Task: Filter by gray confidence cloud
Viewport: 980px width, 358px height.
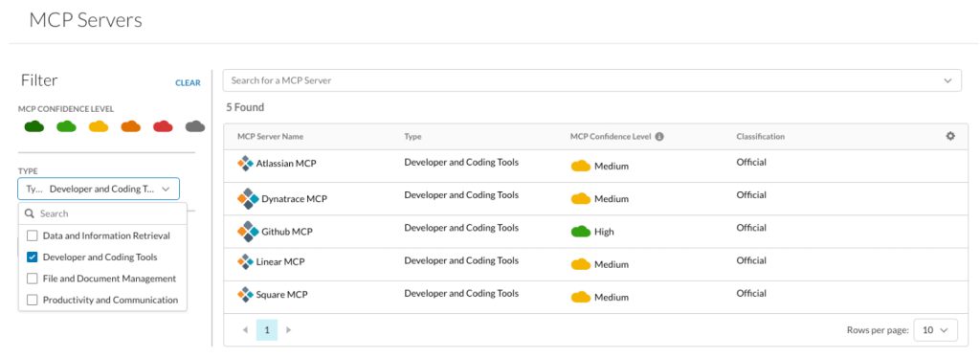Action: click(x=195, y=126)
